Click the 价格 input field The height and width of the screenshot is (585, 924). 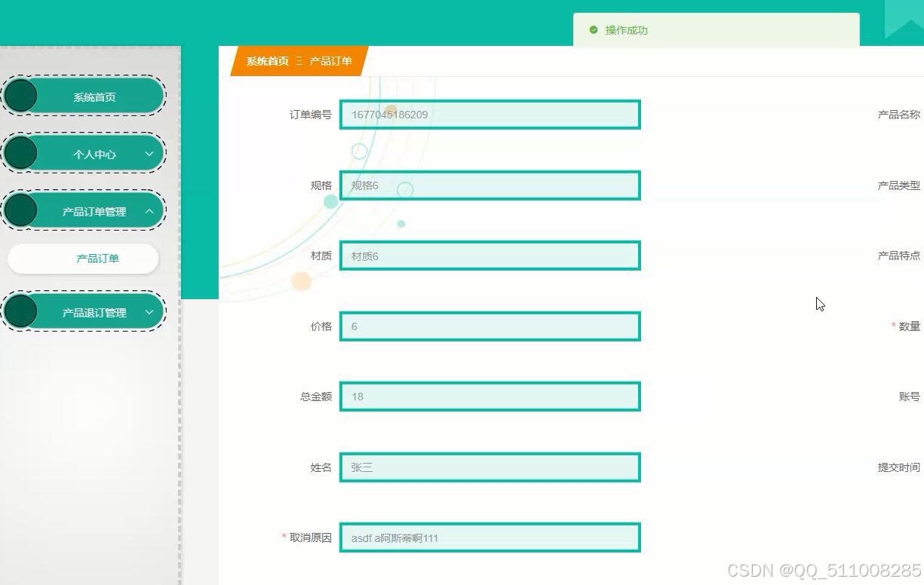[x=490, y=326]
